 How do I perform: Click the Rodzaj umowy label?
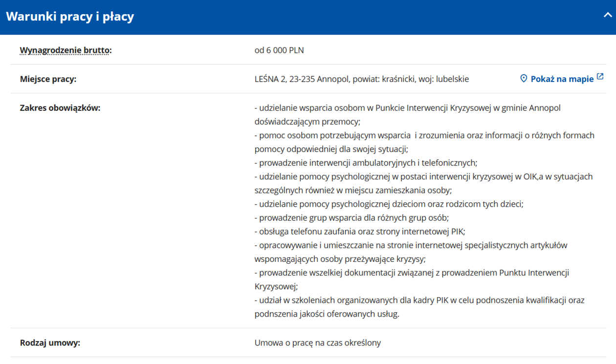[x=50, y=343]
